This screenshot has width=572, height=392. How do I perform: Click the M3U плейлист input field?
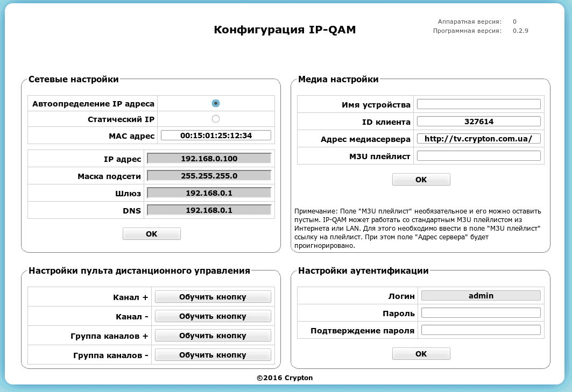[479, 155]
